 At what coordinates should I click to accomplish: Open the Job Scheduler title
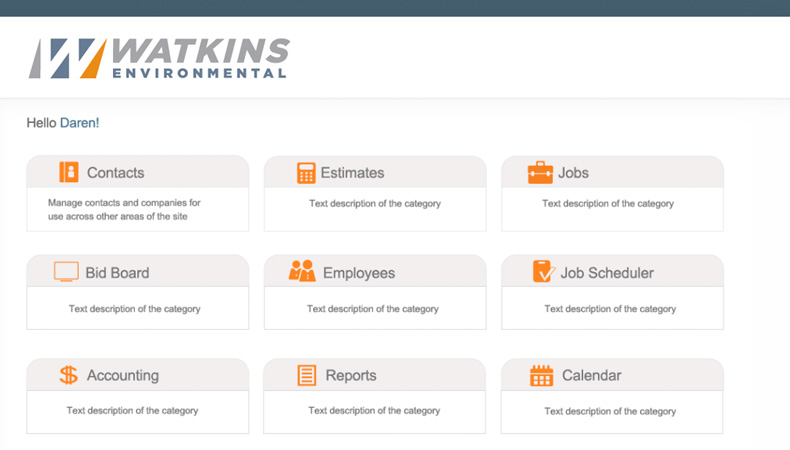pos(607,273)
